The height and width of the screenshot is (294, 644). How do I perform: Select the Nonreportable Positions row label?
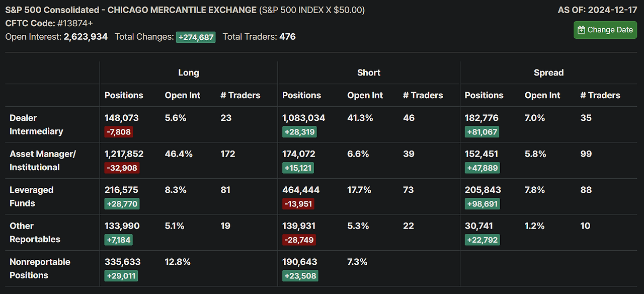pyautogui.click(x=40, y=268)
